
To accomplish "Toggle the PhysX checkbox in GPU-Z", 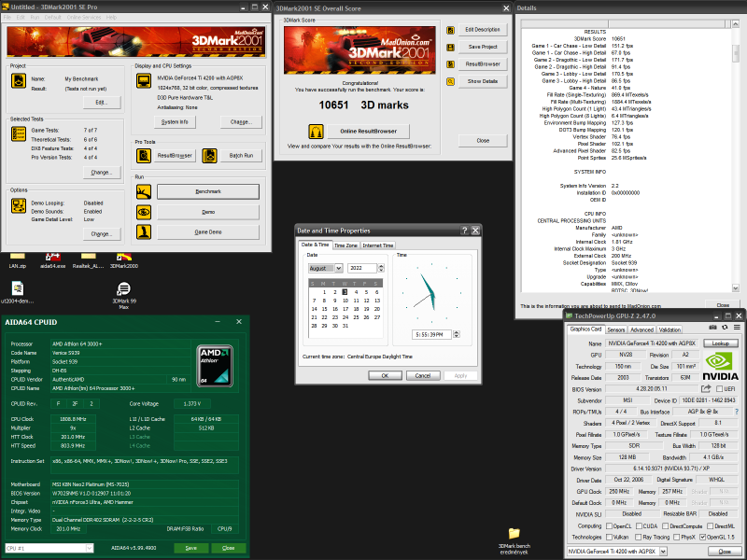I will click(x=676, y=538).
